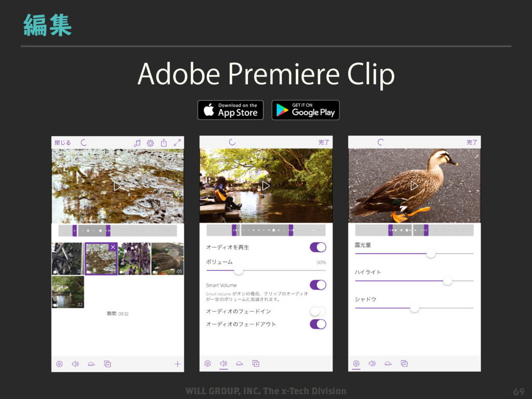Screen dimensions: 532x399
Task: Remove selected clip with X icon
Action: [113, 247]
